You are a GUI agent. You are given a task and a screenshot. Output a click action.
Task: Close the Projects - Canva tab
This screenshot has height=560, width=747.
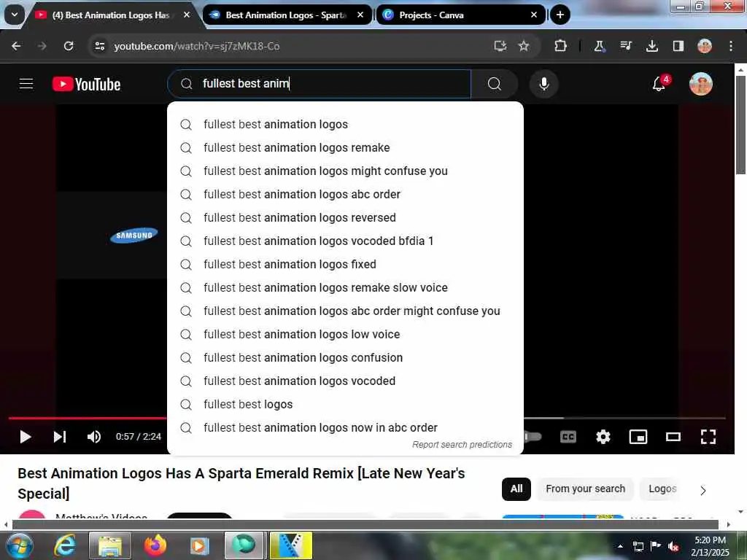(x=534, y=15)
